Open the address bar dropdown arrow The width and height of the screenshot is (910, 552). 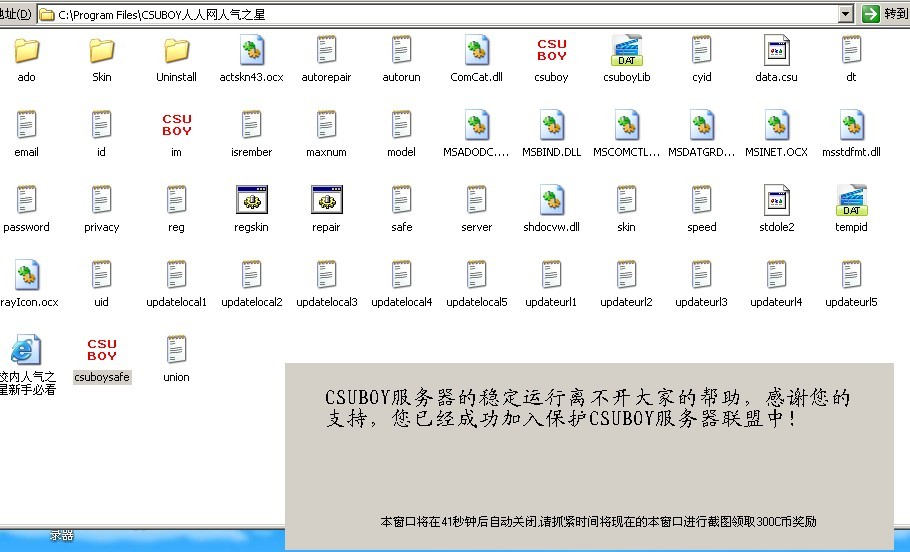846,14
